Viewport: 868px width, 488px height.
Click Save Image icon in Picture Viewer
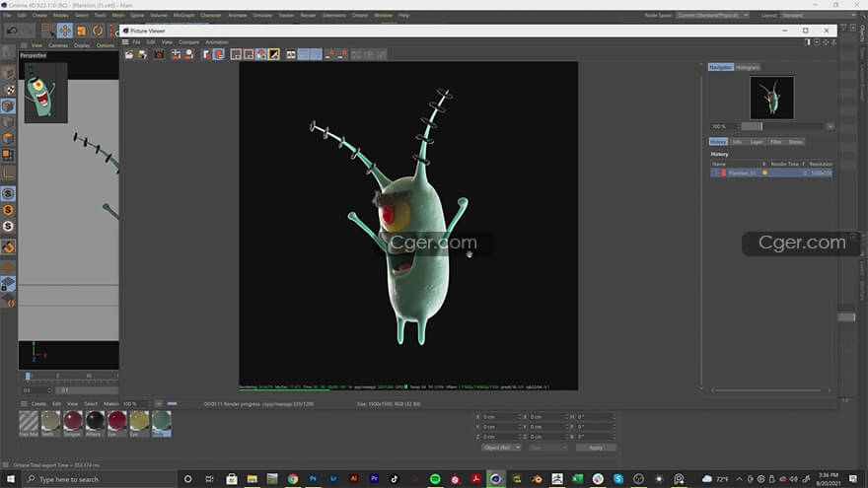click(x=142, y=54)
